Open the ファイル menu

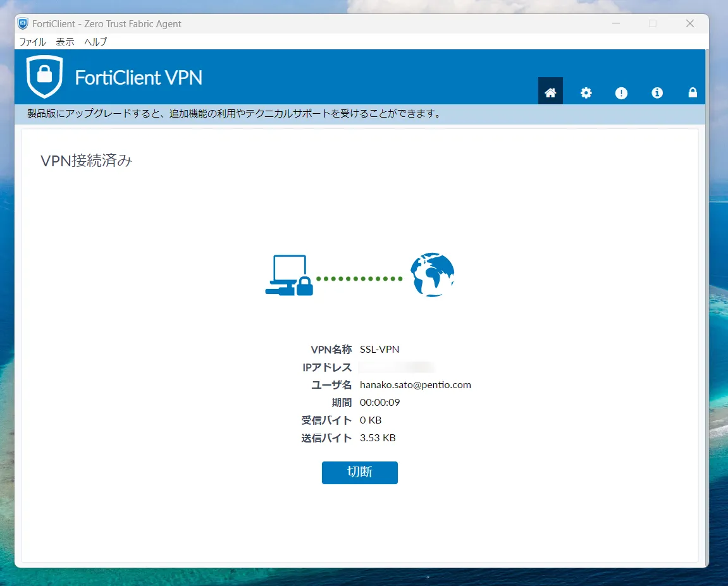click(x=32, y=42)
